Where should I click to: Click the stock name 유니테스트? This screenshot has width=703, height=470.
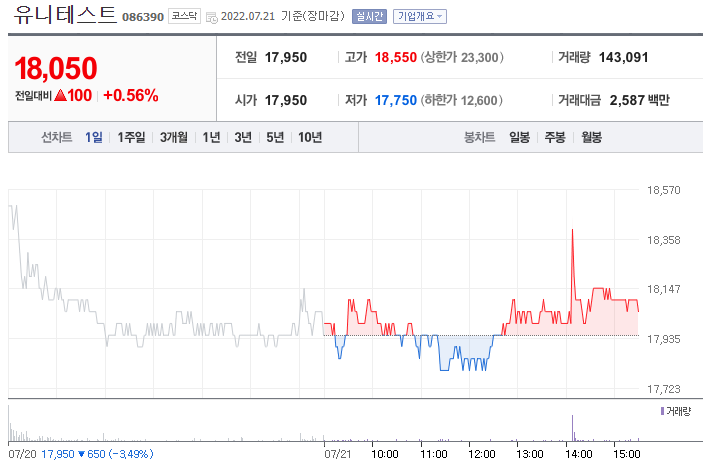pyautogui.click(x=65, y=15)
